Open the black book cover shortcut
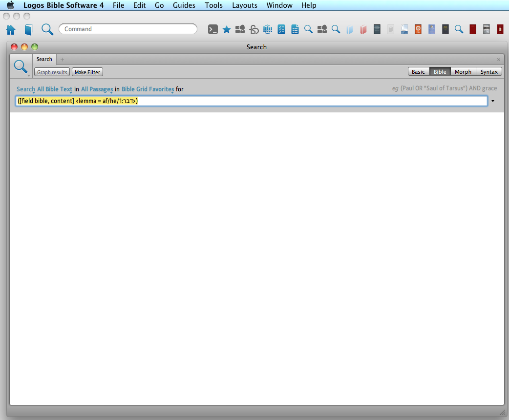 point(445,29)
